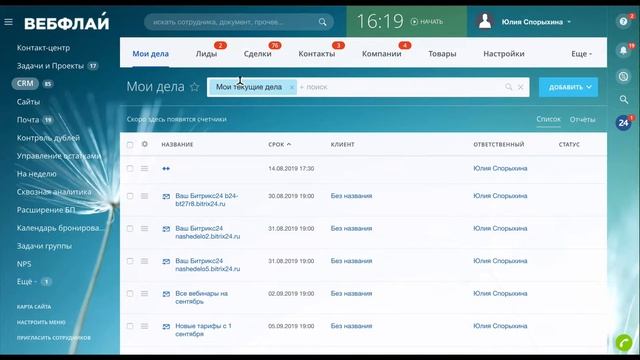Switch to the Компании tab
The height and width of the screenshot is (360, 640).
click(x=382, y=53)
